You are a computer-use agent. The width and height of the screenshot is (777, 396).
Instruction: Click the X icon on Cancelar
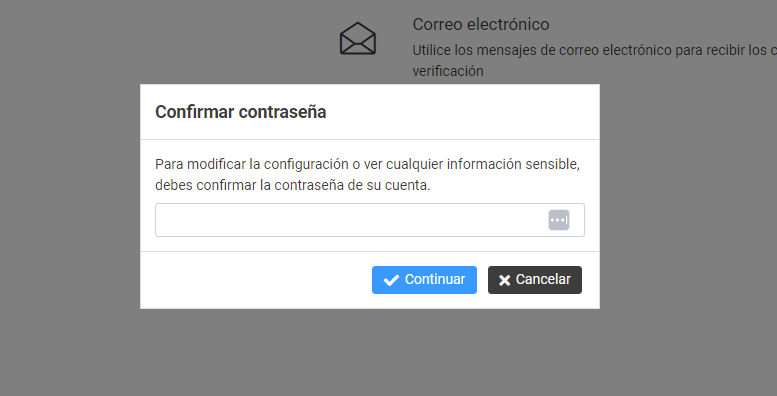pyautogui.click(x=504, y=281)
